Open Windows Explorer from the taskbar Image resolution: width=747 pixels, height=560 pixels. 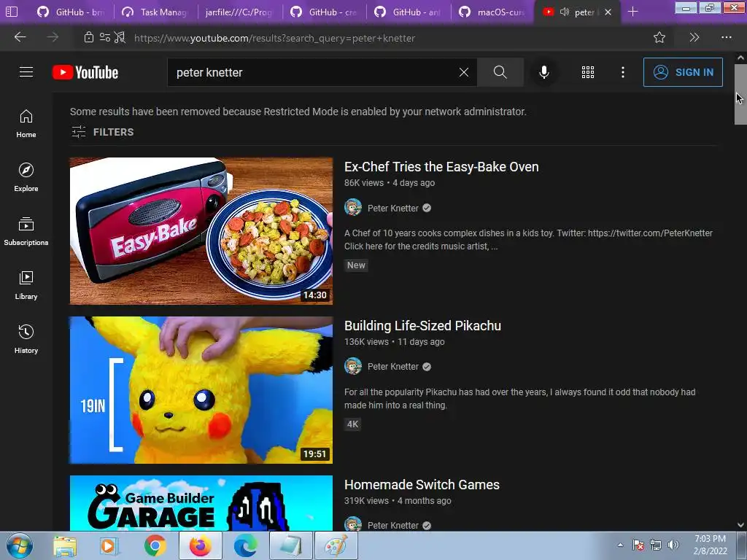65,545
